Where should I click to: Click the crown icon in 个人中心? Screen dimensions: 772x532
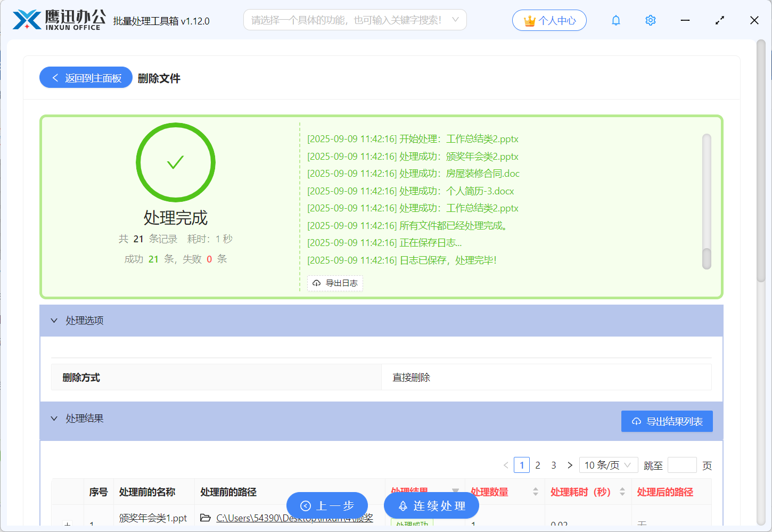point(529,21)
